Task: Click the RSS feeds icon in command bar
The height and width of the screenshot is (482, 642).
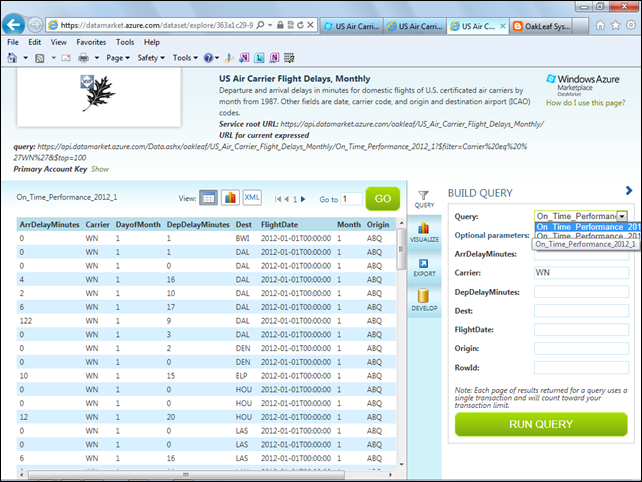Action: coord(40,58)
